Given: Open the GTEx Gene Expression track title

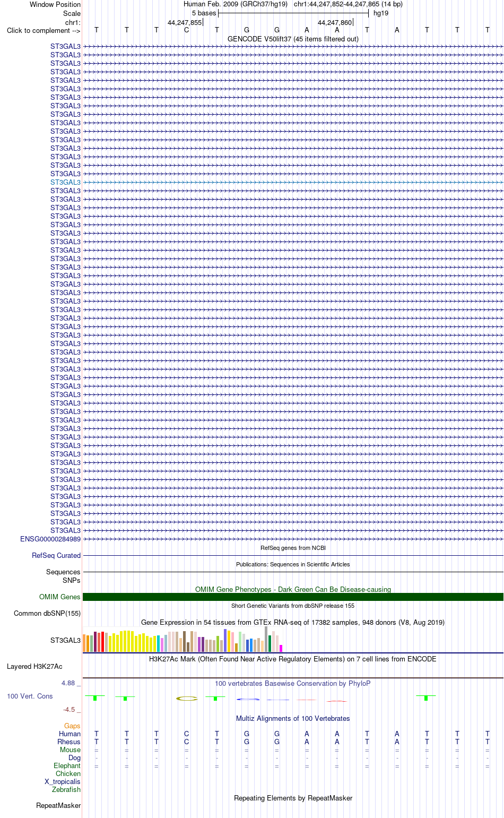Looking at the screenshot, I should [x=293, y=623].
